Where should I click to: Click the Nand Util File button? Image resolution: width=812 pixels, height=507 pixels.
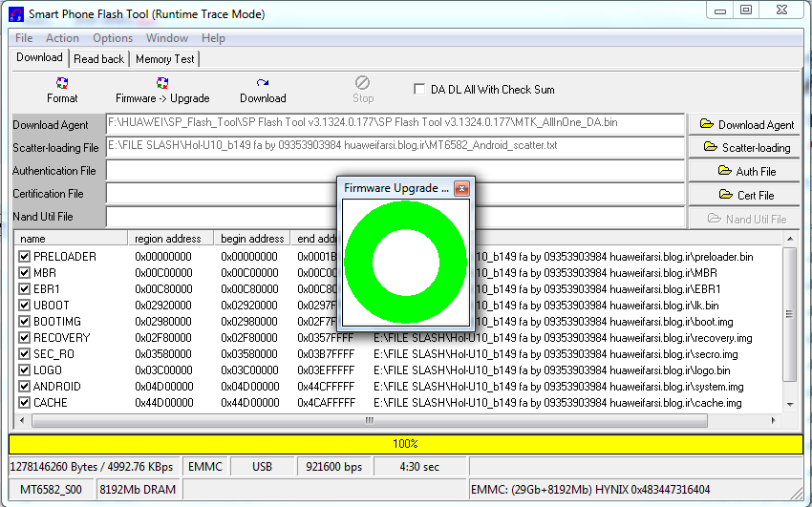(744, 219)
